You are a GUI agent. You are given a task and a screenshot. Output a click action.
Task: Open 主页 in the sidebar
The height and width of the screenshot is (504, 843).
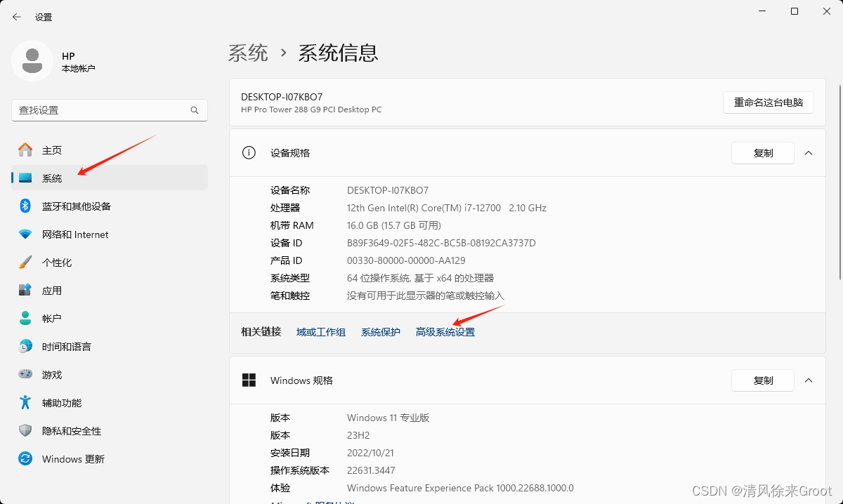(x=110, y=150)
